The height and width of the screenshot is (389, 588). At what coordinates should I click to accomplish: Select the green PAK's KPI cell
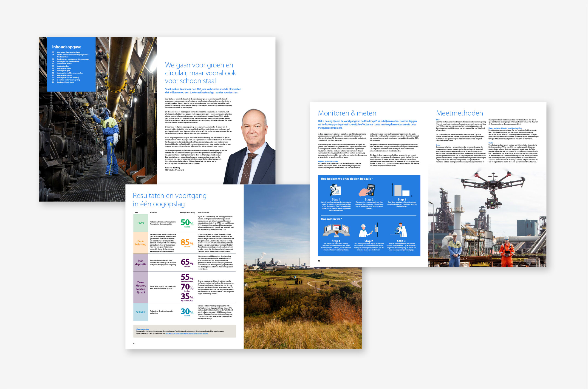click(x=141, y=223)
